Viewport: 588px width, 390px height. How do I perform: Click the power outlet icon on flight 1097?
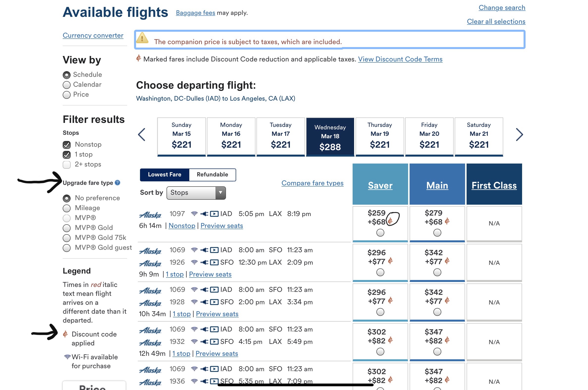click(204, 213)
